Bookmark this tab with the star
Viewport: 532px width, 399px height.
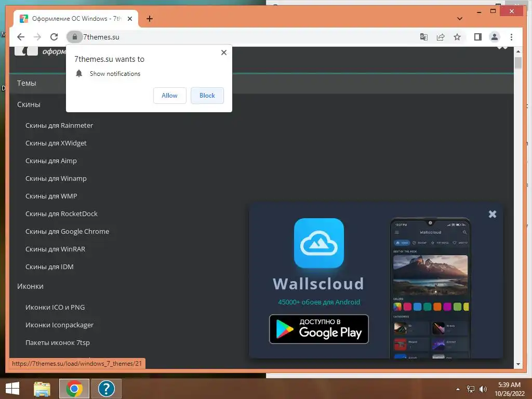click(x=457, y=37)
